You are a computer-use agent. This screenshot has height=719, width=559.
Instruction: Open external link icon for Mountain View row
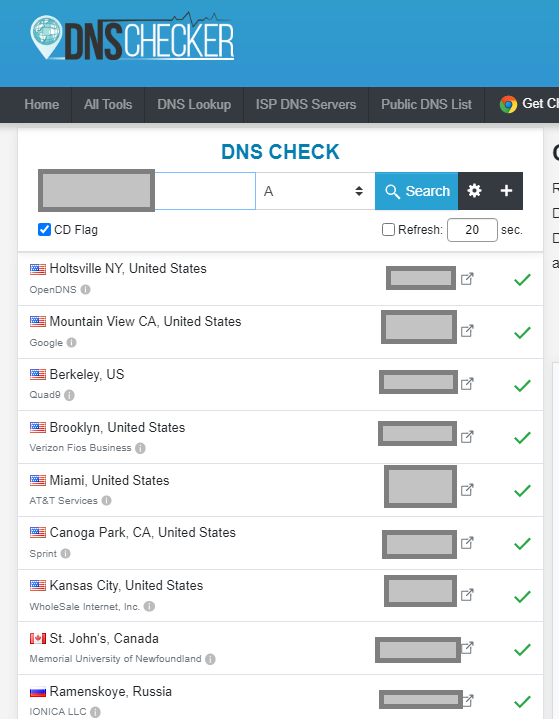tap(467, 331)
